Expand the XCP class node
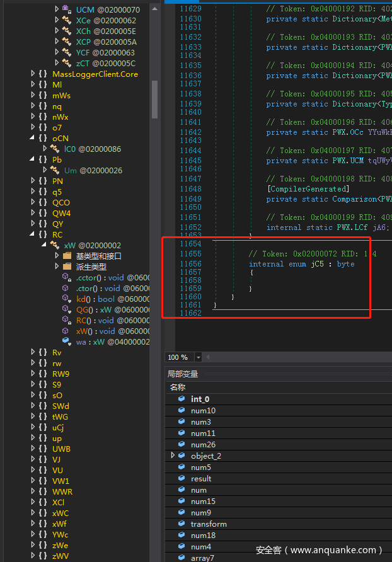Image resolution: width=392 pixels, height=562 pixels. [57, 42]
